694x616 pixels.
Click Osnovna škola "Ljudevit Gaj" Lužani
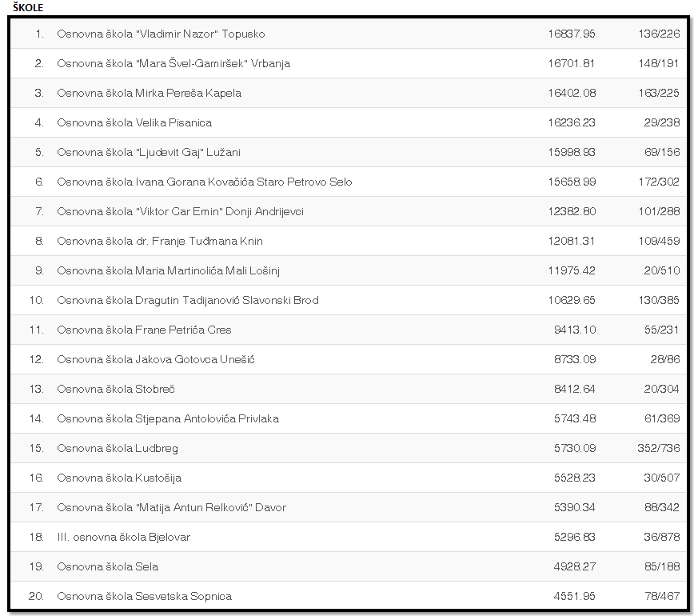click(x=149, y=152)
